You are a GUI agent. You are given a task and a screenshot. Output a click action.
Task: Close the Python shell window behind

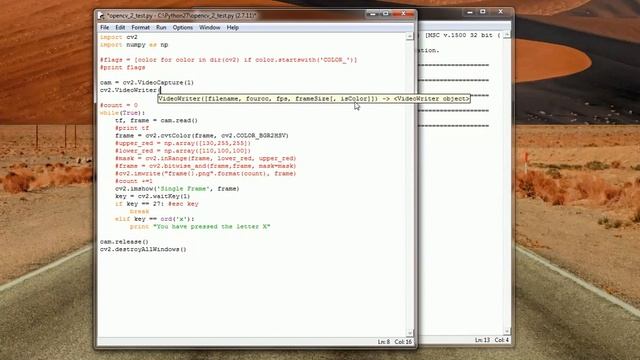[x=500, y=12]
